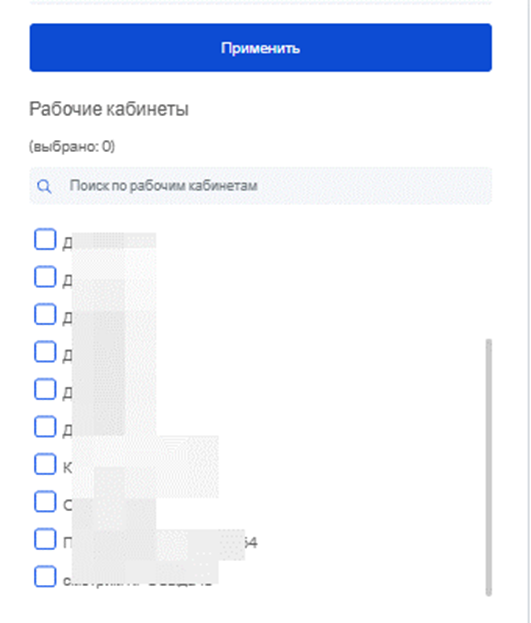The image size is (531, 623).
Task: Tick the second checkbox in the list
Action: click(x=45, y=277)
